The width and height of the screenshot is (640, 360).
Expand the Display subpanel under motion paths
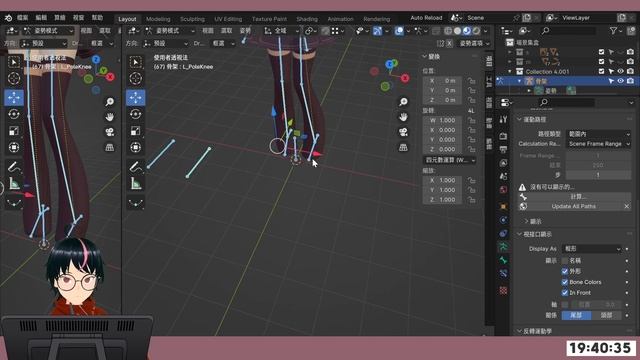click(527, 221)
